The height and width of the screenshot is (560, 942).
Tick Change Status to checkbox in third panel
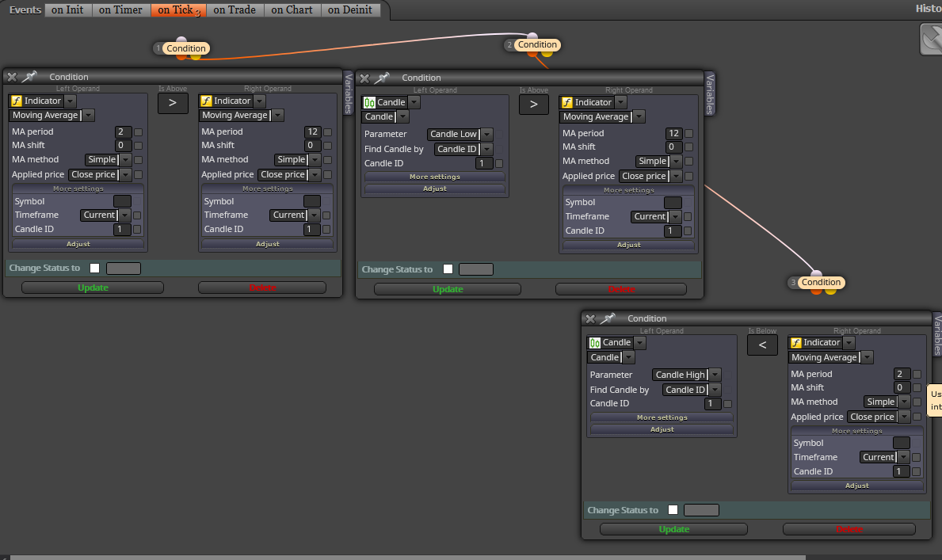click(673, 510)
